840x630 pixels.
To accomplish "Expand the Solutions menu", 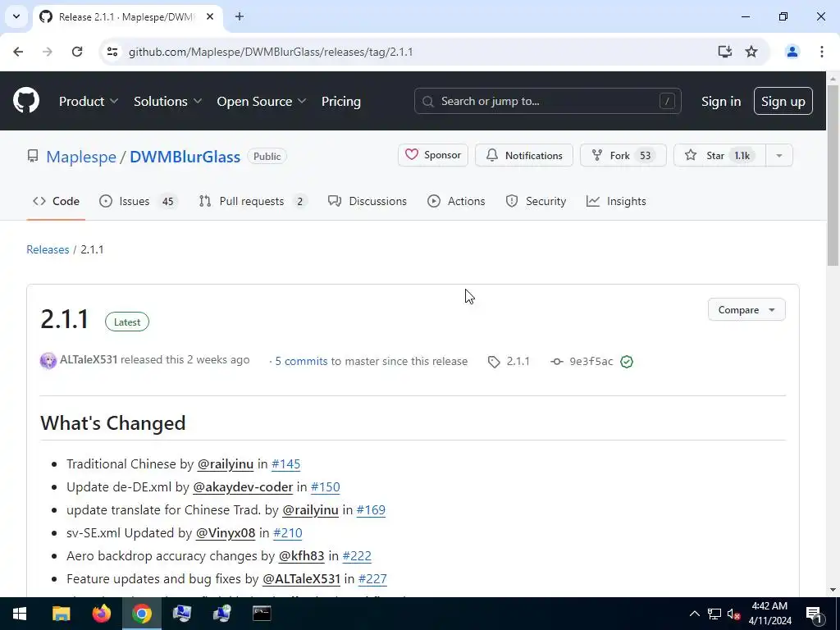I will [x=167, y=101].
